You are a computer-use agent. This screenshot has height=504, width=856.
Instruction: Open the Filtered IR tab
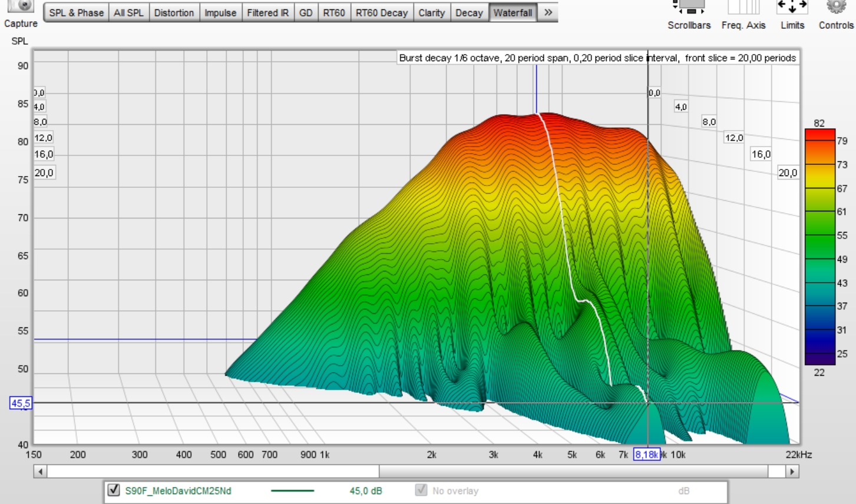(x=267, y=12)
